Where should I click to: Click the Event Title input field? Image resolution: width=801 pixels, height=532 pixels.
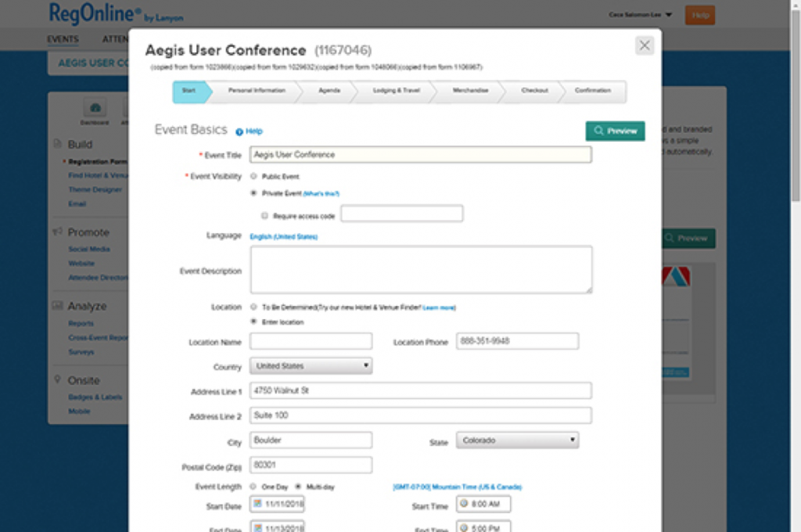(x=420, y=155)
